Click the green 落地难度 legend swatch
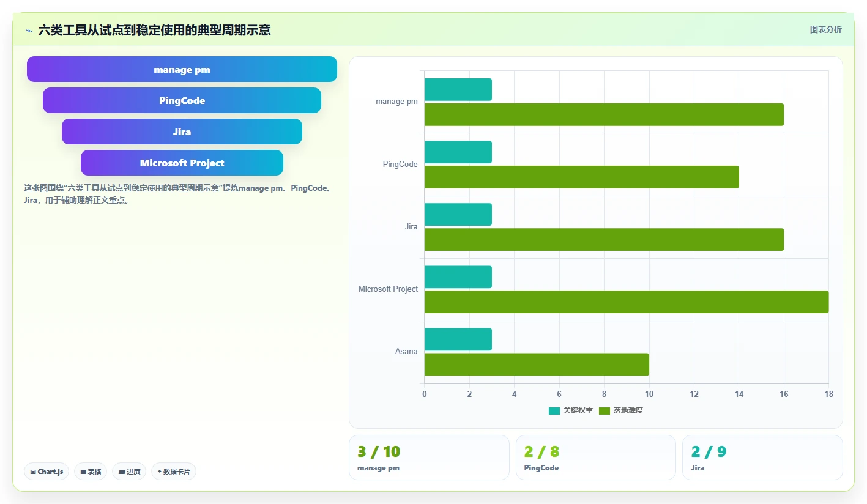The image size is (867, 504). point(605,410)
